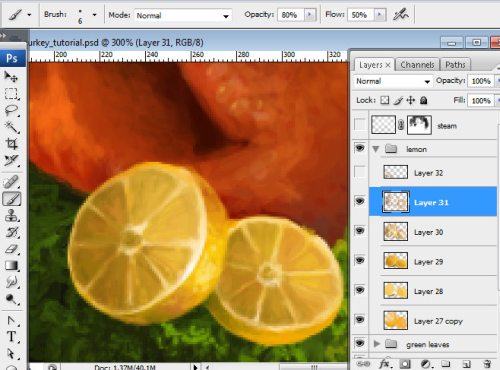
Task: Toggle lock transparent pixels
Action: click(385, 100)
